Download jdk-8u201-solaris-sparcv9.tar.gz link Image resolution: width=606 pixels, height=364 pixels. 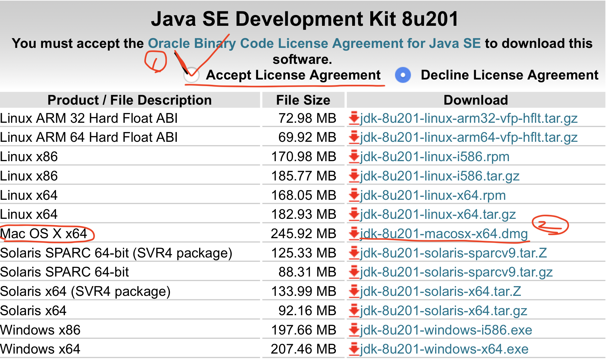[x=456, y=272]
